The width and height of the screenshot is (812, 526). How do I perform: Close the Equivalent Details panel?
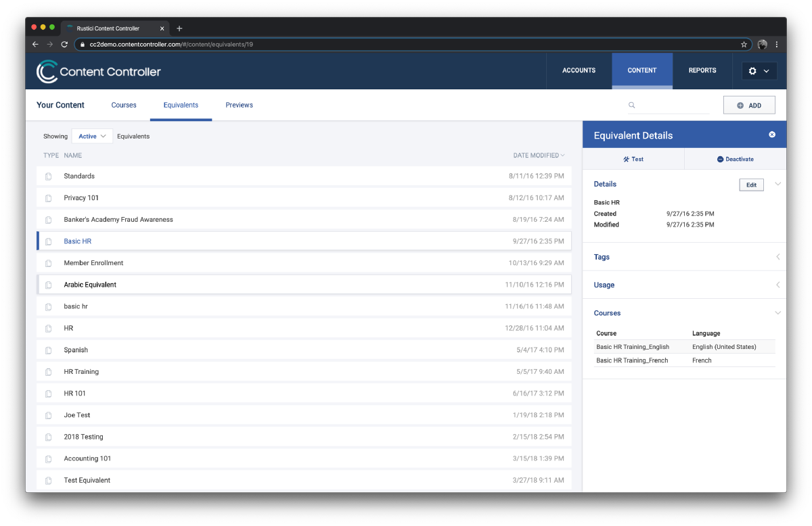pyautogui.click(x=772, y=135)
